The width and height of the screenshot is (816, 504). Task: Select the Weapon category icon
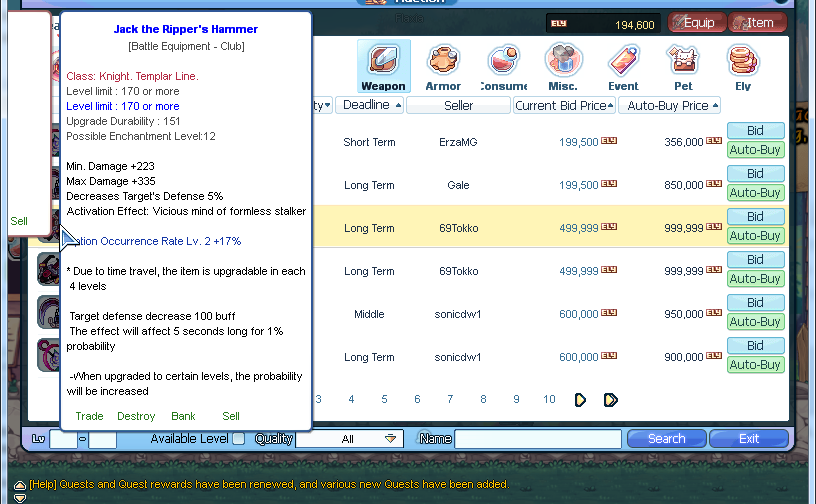[384, 66]
